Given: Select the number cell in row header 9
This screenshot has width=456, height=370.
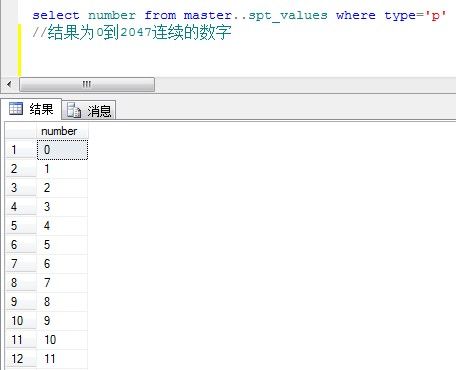Looking at the screenshot, I should pyautogui.click(x=62, y=302).
